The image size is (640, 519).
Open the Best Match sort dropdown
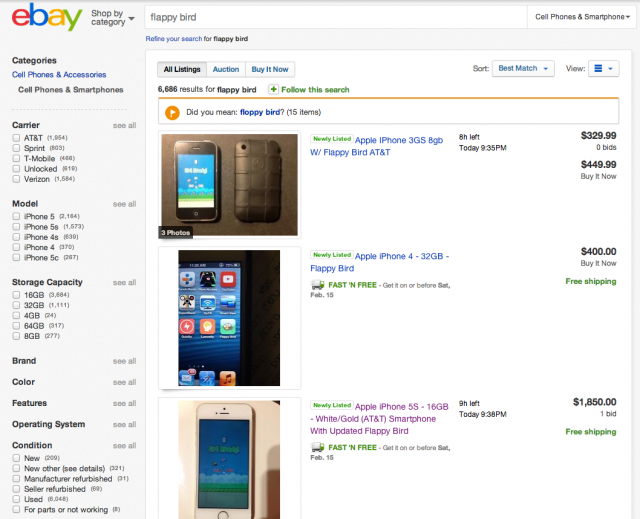523,69
